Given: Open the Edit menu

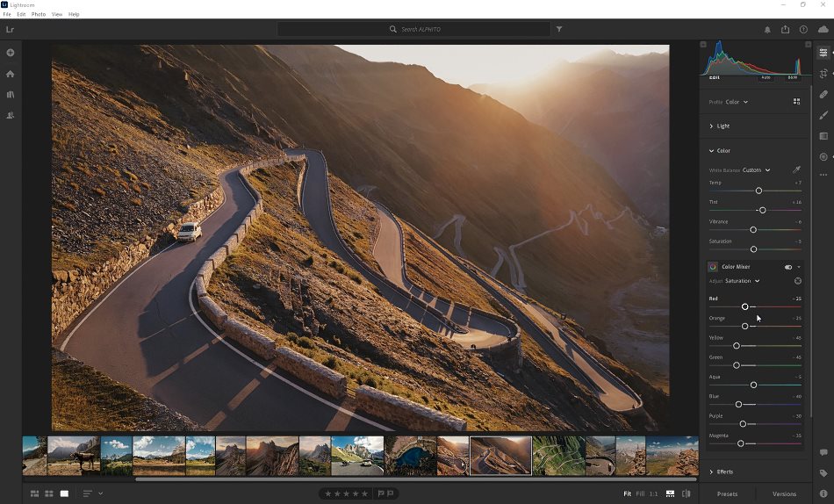Looking at the screenshot, I should click(x=21, y=14).
